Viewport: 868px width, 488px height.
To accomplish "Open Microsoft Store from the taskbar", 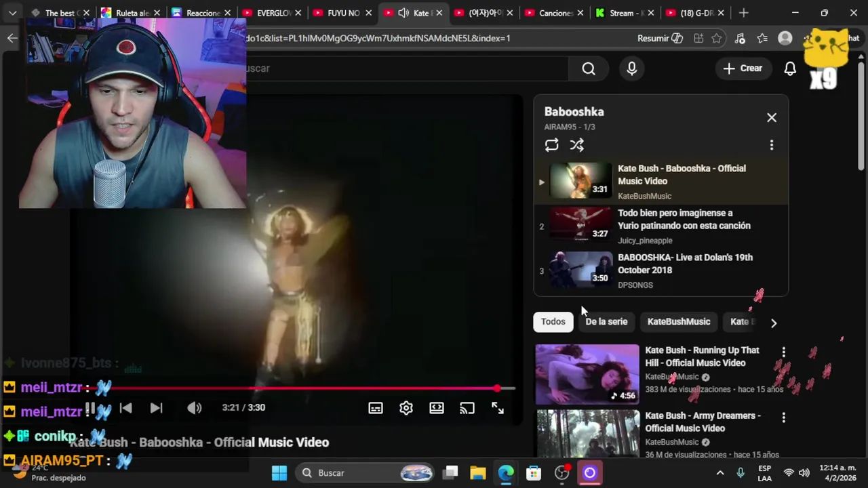I will (x=534, y=473).
